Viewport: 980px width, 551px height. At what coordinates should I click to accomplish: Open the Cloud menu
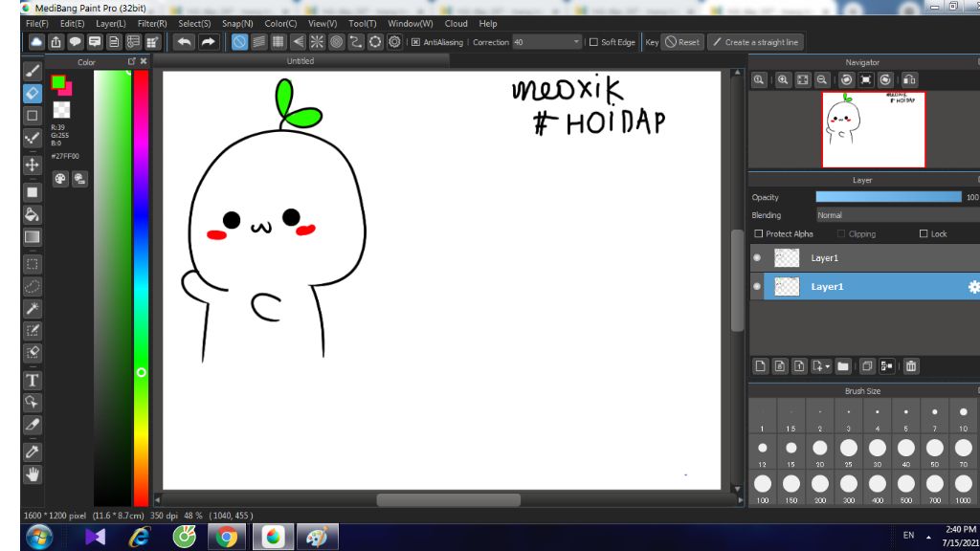[456, 23]
